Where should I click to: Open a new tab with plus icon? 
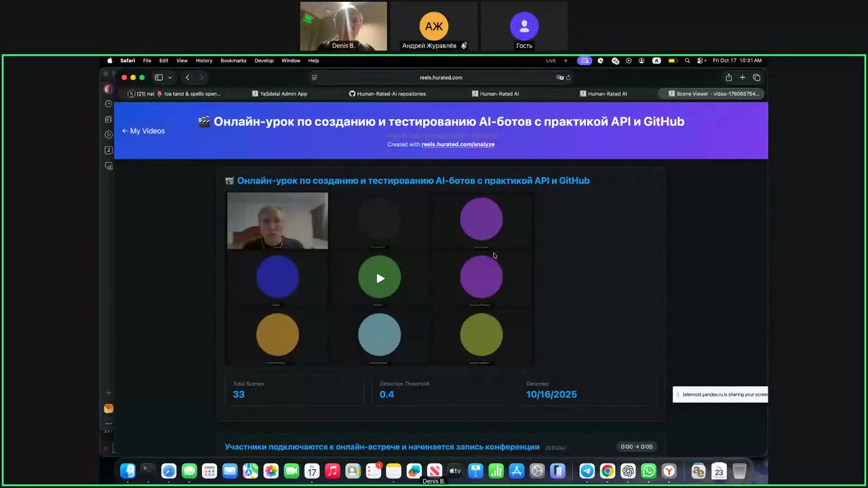click(743, 77)
